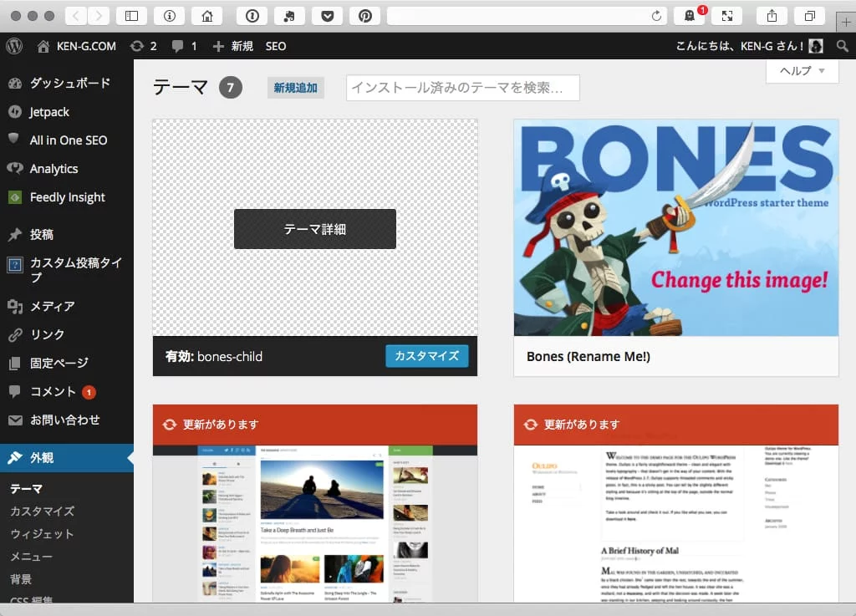This screenshot has height=616, width=856.
Task: Click the Pocket toolbar icon
Action: 327,16
